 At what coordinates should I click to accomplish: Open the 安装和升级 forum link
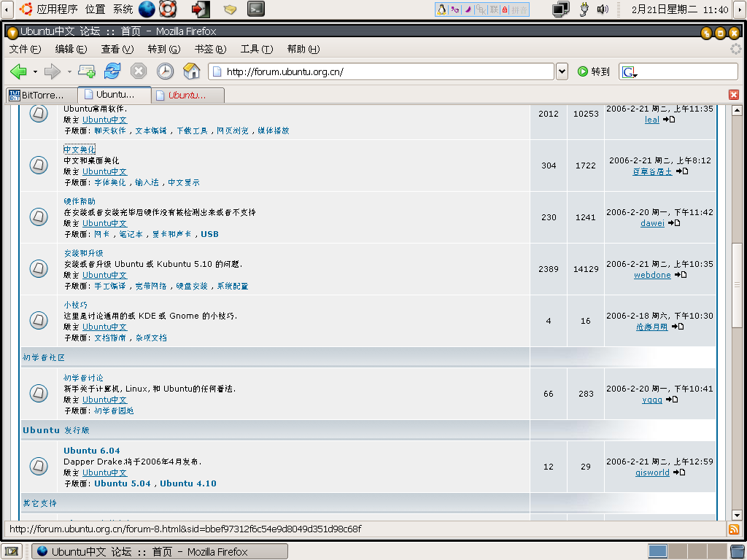click(x=83, y=253)
